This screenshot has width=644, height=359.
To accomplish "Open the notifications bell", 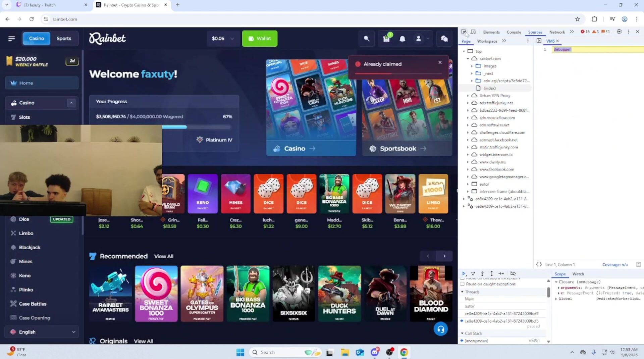I will (x=402, y=39).
